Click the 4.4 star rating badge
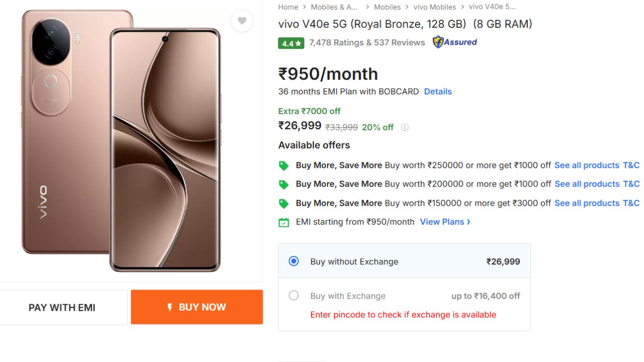 point(291,43)
